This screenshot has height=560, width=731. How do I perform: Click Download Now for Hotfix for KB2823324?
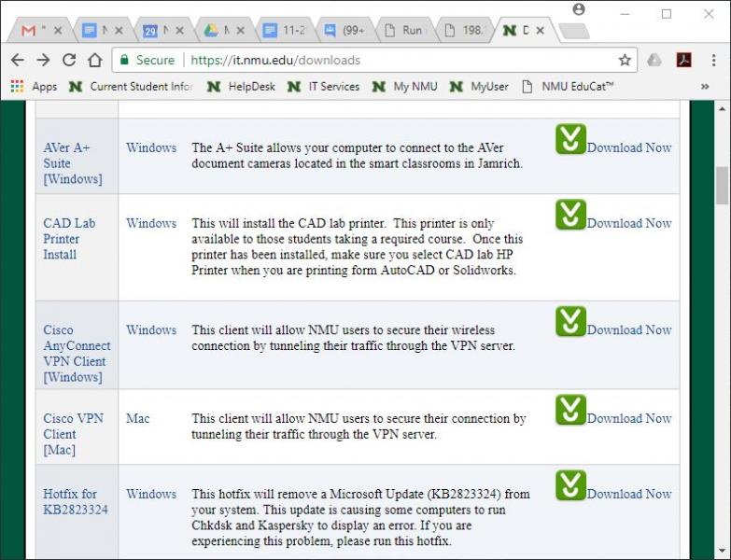coord(629,494)
